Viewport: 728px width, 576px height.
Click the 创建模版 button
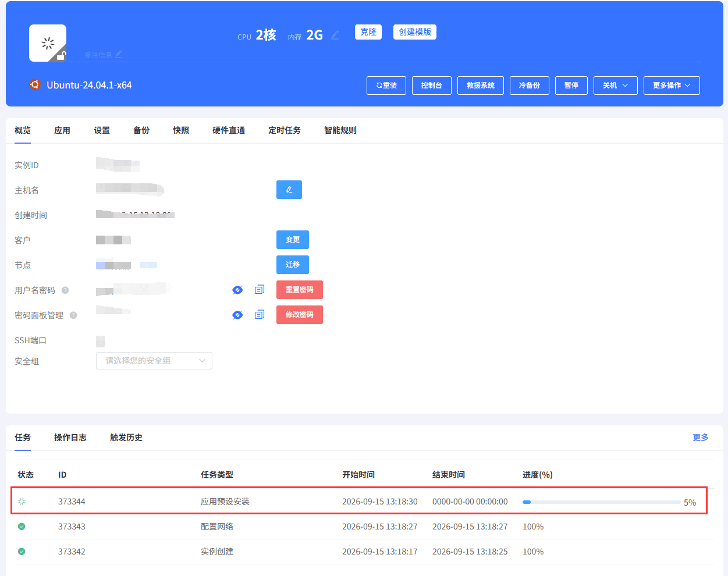point(415,32)
